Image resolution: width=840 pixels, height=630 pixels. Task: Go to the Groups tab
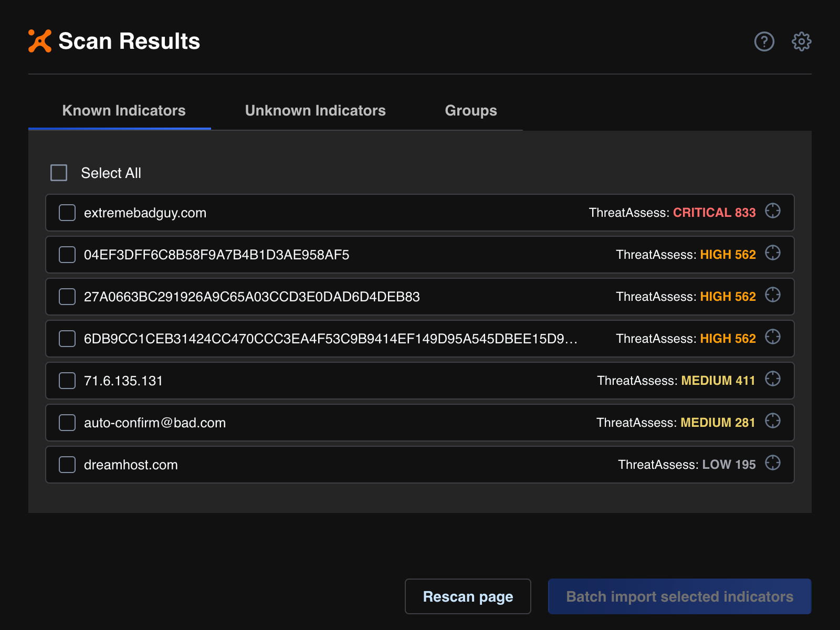click(471, 111)
